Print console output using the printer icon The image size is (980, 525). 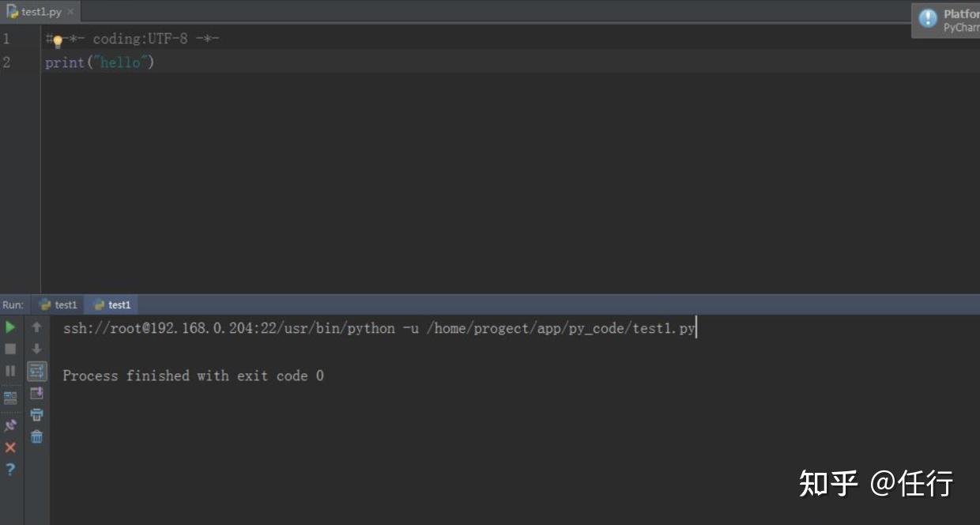[x=36, y=414]
